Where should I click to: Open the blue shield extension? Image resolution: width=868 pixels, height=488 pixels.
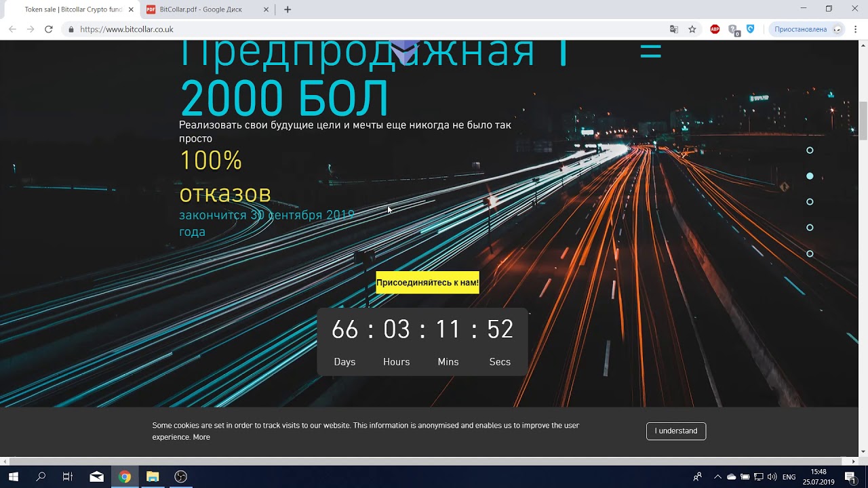(750, 29)
